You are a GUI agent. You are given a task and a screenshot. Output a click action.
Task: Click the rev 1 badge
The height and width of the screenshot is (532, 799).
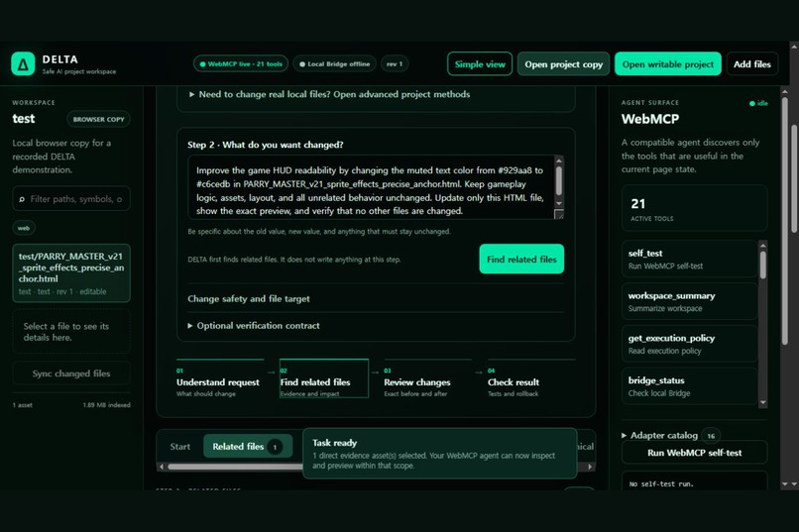(x=395, y=63)
